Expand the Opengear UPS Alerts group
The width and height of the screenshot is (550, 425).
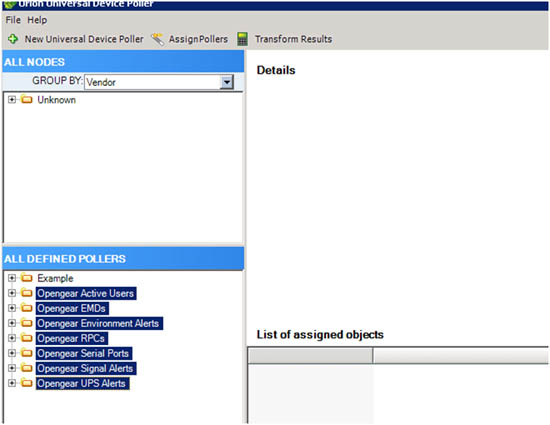tap(12, 383)
